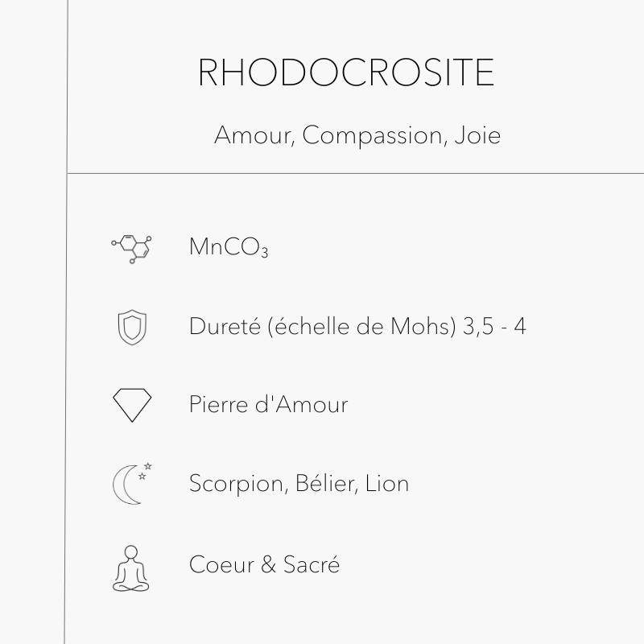Click the shield hardness icon
The image size is (644, 644).
pyautogui.click(x=131, y=327)
